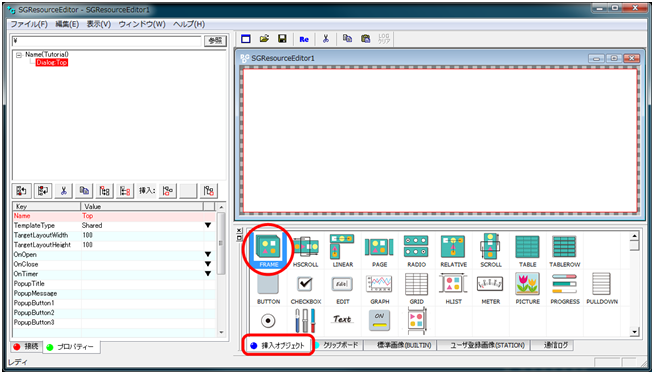The image size is (654, 374).
Task: Select the Text object icon in the palette
Action: point(342,320)
